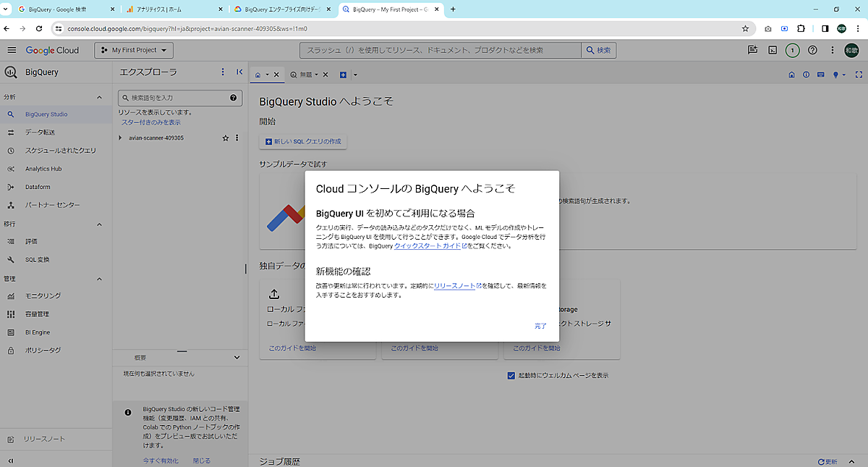Open the Help question mark icon

tap(812, 50)
